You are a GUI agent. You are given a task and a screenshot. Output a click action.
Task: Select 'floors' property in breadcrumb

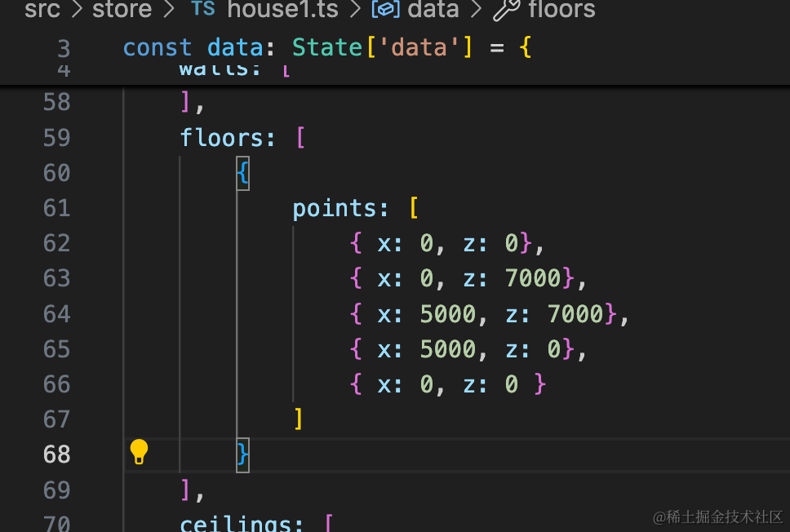(x=561, y=9)
